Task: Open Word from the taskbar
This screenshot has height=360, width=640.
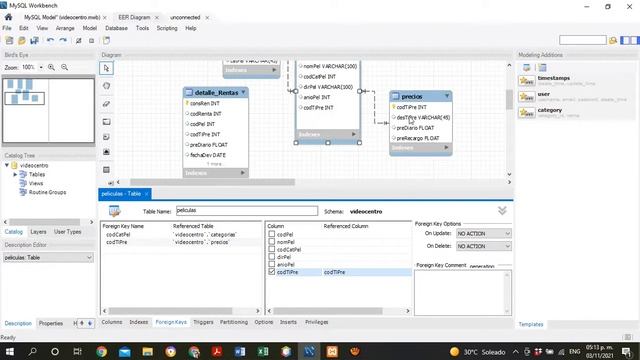Action: pos(240,351)
